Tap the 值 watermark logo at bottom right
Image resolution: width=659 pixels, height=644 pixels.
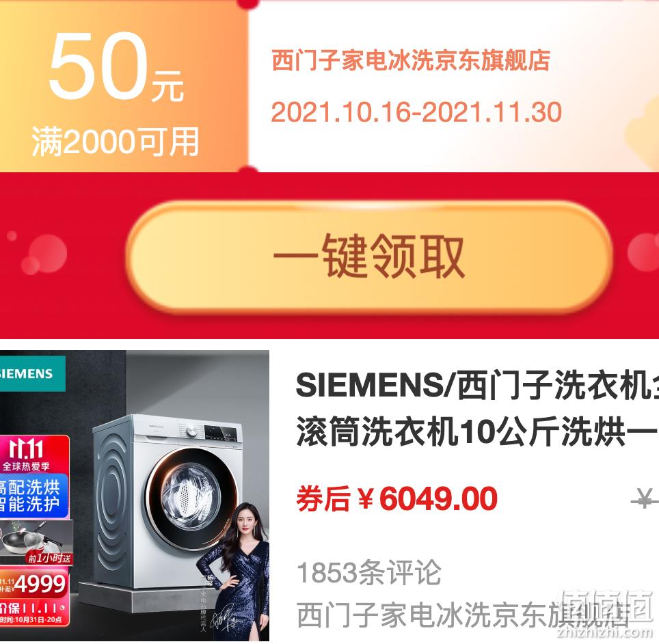coord(604,613)
